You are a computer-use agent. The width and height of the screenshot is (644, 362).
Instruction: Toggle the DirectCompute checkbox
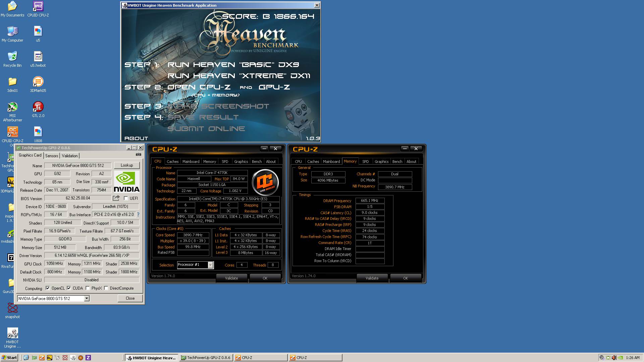click(x=106, y=288)
